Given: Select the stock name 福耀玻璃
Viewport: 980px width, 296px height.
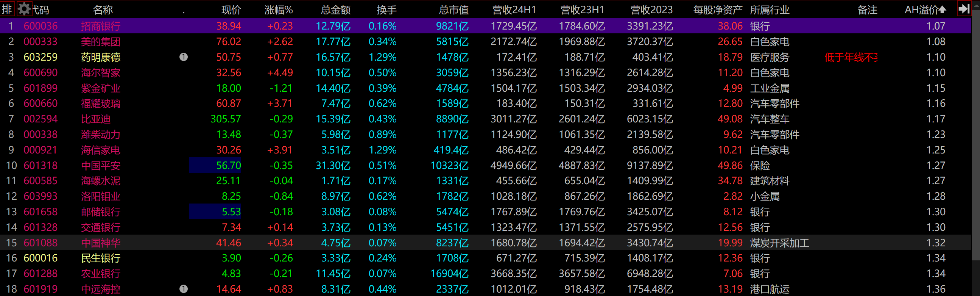Looking at the screenshot, I should [x=100, y=103].
